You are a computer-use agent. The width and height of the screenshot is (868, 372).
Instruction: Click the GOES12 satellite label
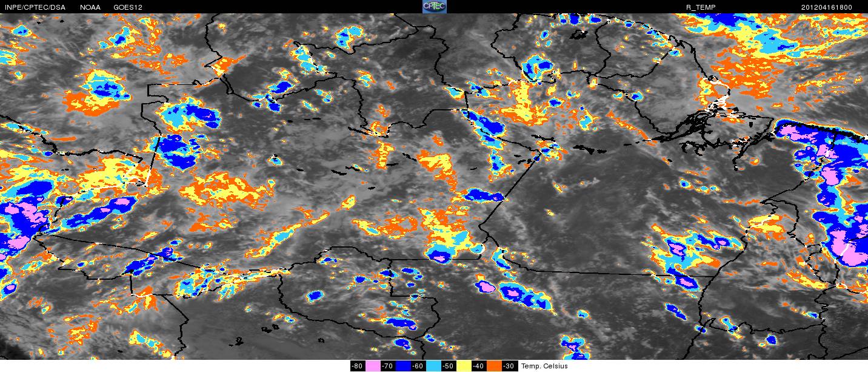pyautogui.click(x=127, y=7)
